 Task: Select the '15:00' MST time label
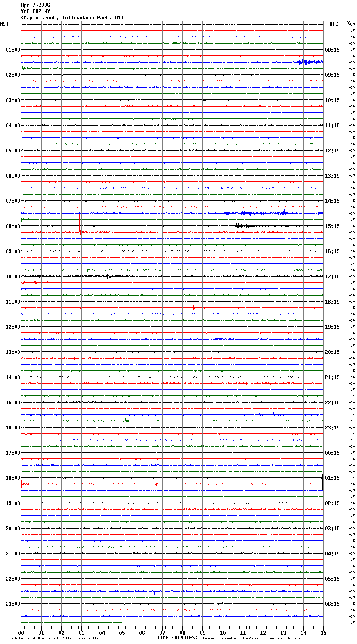13,403
